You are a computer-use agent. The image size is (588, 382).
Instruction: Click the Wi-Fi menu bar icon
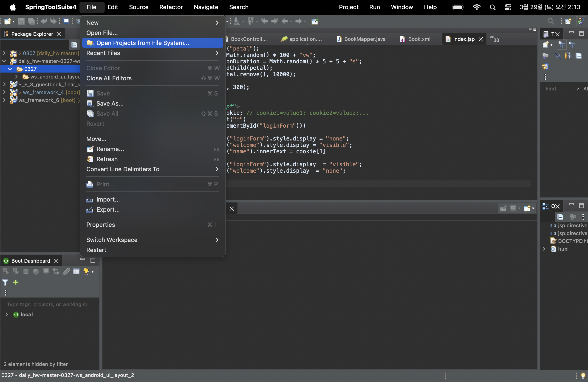pos(477,7)
